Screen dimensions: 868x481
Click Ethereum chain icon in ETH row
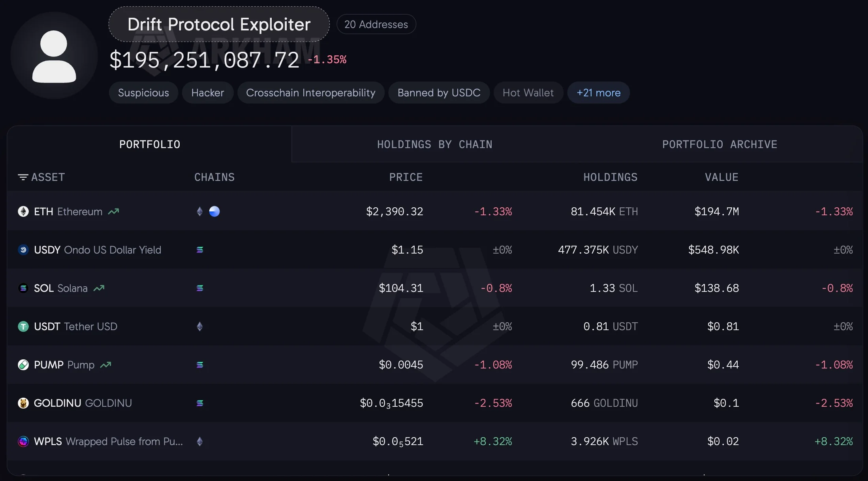(200, 212)
